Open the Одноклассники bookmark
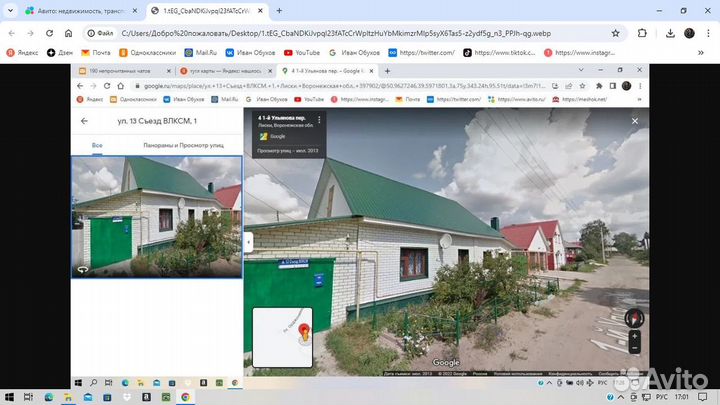 148,53
